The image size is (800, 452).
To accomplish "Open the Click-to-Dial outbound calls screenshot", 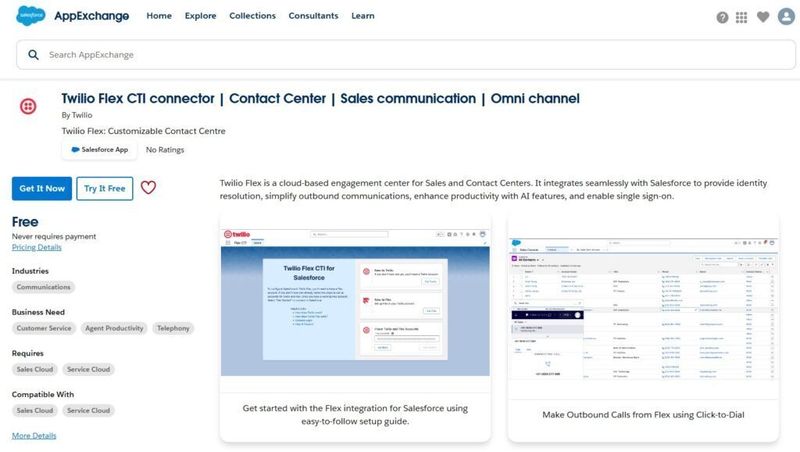I will 643,309.
